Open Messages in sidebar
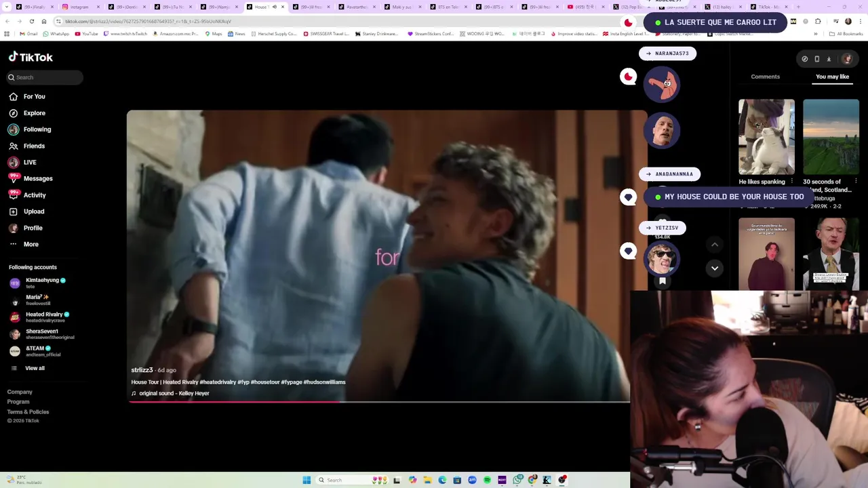This screenshot has width=868, height=488. [x=31, y=178]
